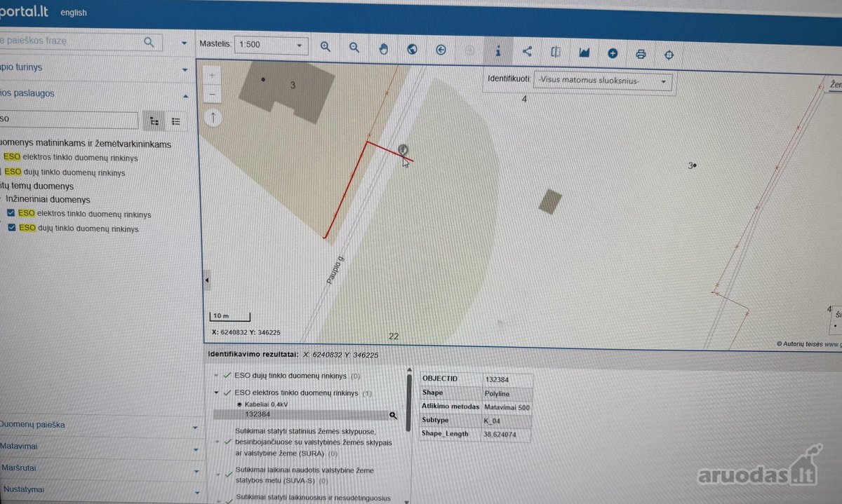
Task: Expand the ESO dujų tinklo results group
Action: [x=216, y=376]
